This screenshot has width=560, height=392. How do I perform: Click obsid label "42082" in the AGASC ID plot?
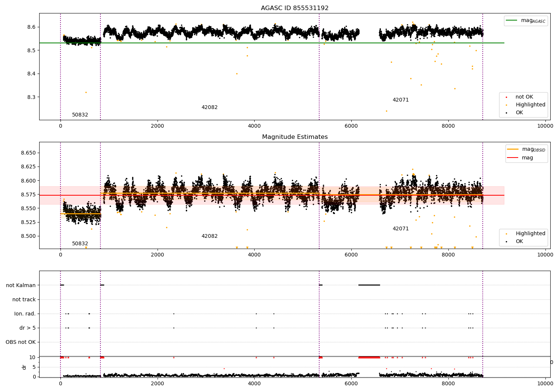(x=209, y=108)
